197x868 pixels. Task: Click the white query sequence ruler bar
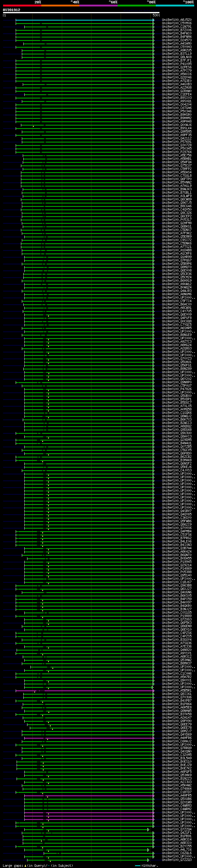81,13
